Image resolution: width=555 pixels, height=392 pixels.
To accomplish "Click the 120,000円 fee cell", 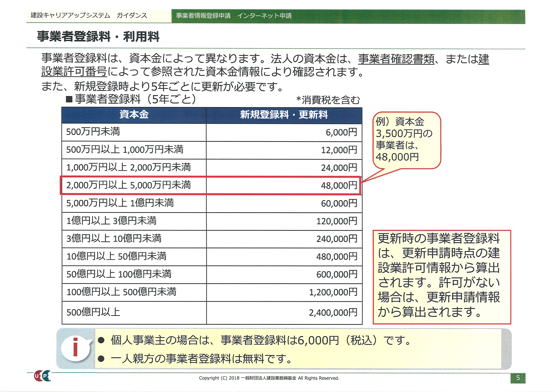I will click(x=284, y=221).
